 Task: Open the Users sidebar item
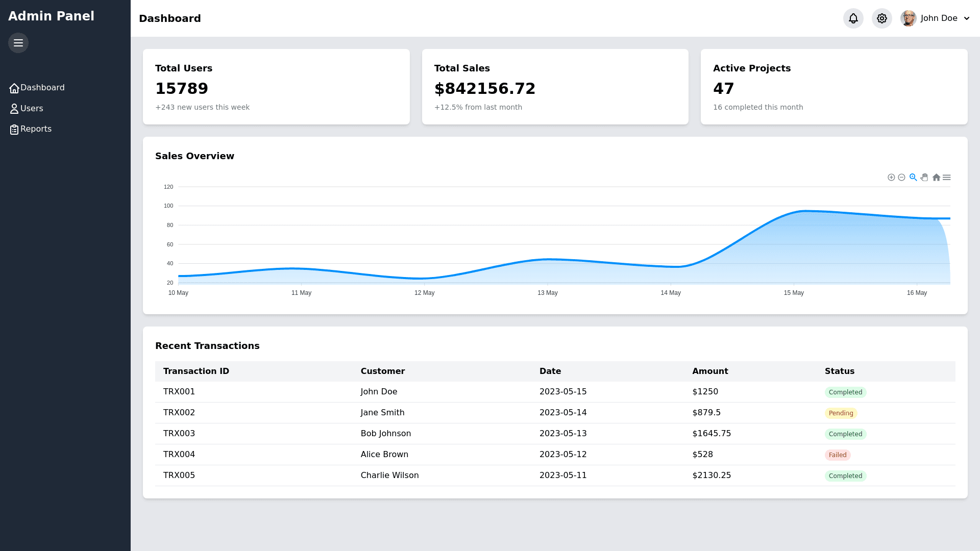[32, 109]
